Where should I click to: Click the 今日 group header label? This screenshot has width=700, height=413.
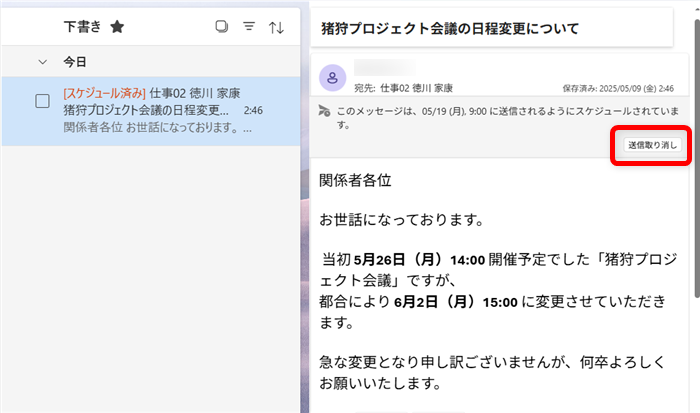[75, 62]
